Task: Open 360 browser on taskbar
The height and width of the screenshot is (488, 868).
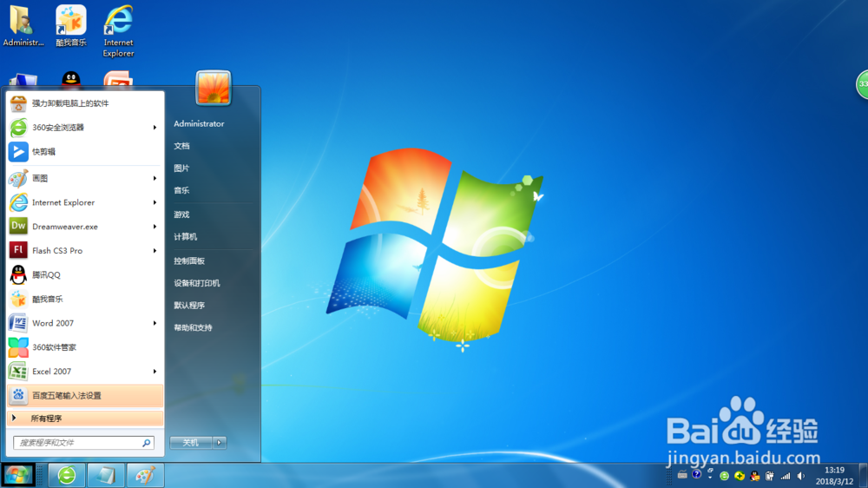Action: click(67, 475)
